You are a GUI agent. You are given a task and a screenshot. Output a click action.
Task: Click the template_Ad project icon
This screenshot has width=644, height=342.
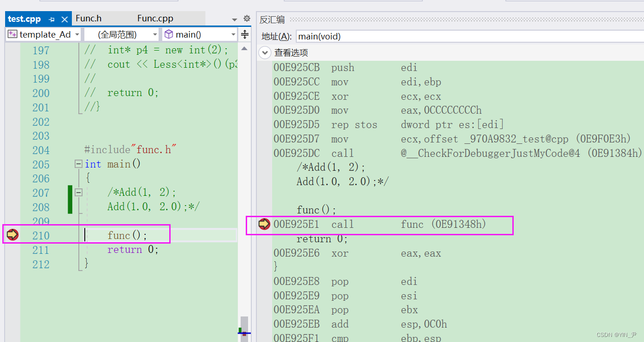point(13,34)
